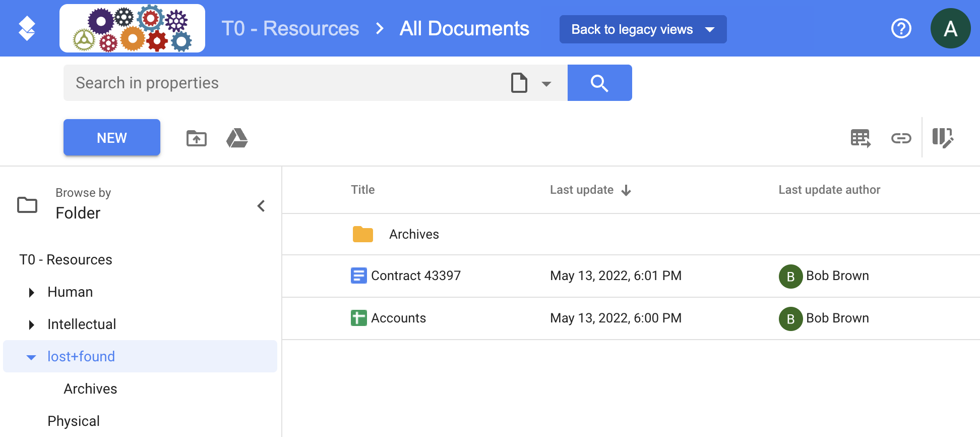Open the help question mark icon
The width and height of the screenshot is (980, 437).
pos(901,28)
